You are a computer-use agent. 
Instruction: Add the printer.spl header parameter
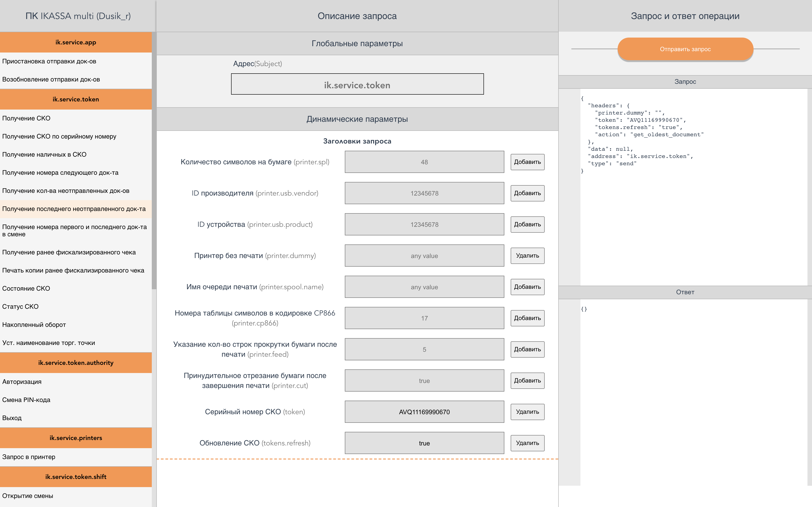[x=527, y=162]
